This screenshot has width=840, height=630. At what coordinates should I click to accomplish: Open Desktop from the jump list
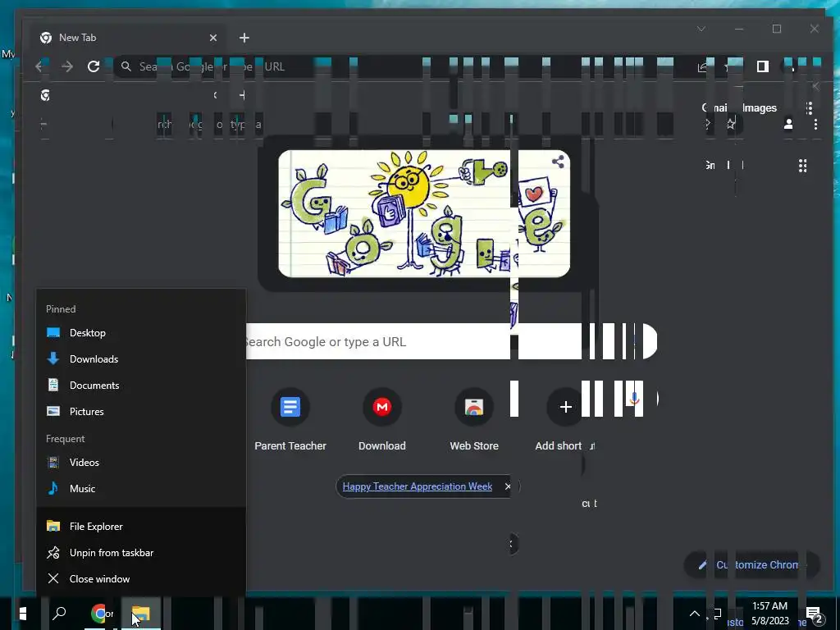[141, 333]
